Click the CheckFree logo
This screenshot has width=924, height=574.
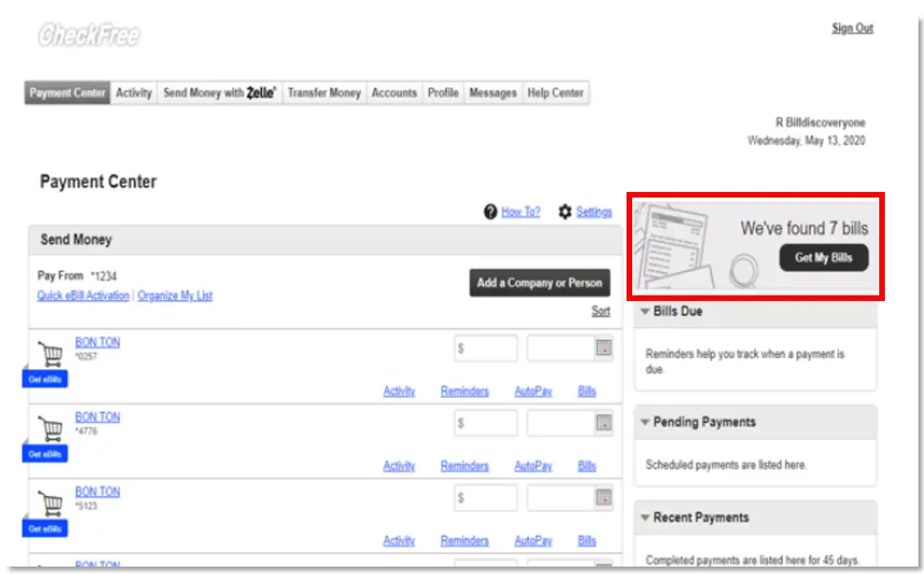(x=89, y=35)
